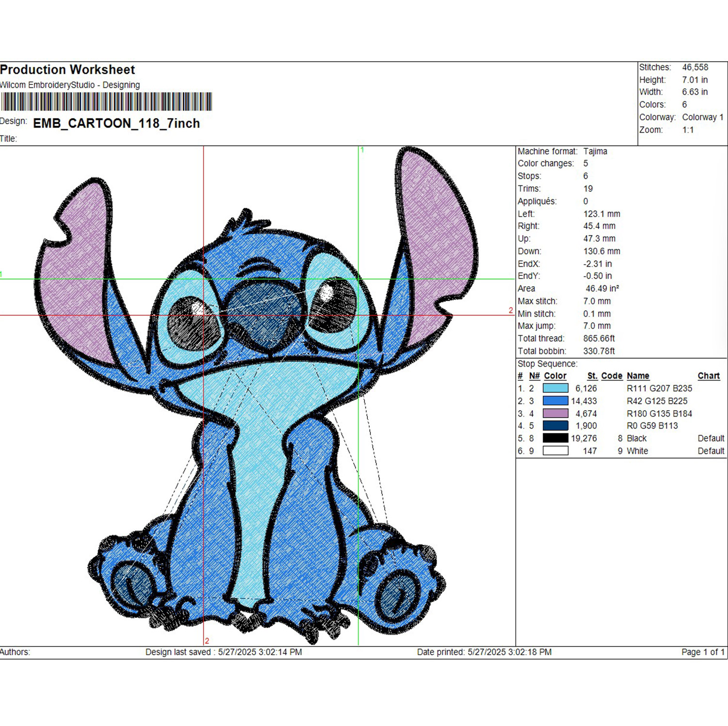Click the Colorway 1 value
Viewport: 728px width, 726px height.
(703, 117)
